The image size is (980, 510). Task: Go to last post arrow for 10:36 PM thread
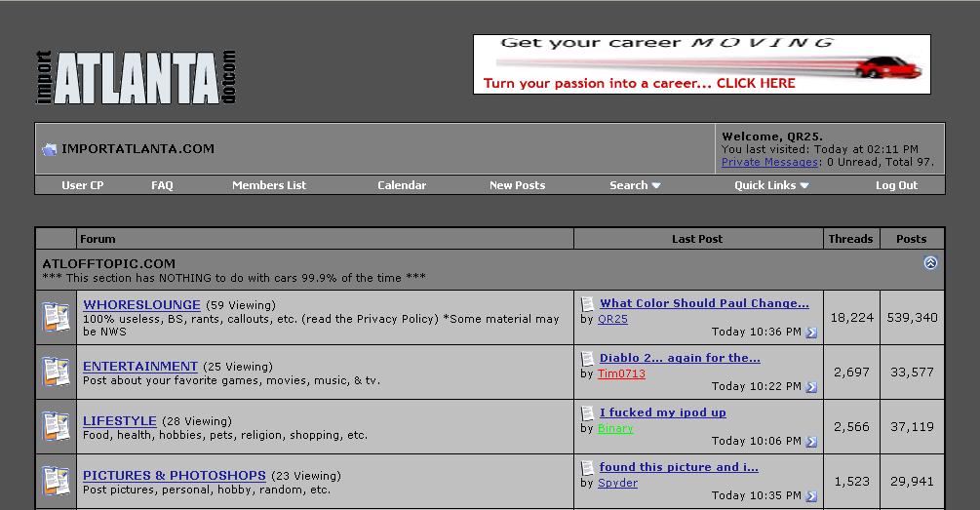[811, 333]
